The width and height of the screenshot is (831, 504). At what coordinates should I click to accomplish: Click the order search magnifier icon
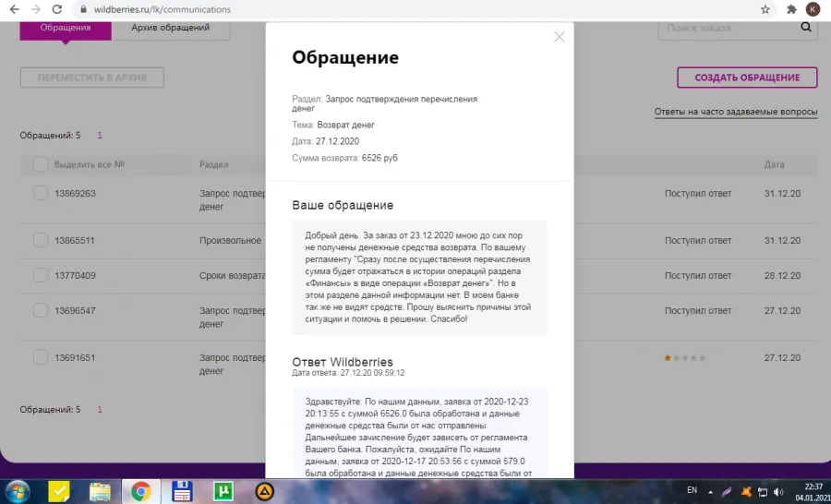(806, 27)
